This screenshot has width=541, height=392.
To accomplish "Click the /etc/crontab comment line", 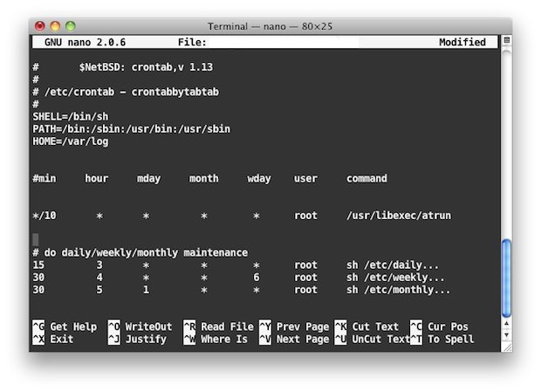I will tap(126, 92).
